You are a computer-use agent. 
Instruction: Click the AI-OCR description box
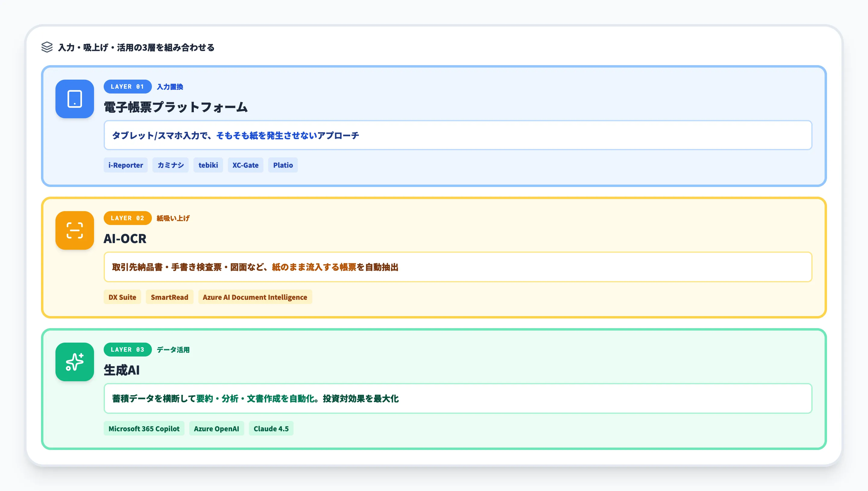[x=458, y=267]
